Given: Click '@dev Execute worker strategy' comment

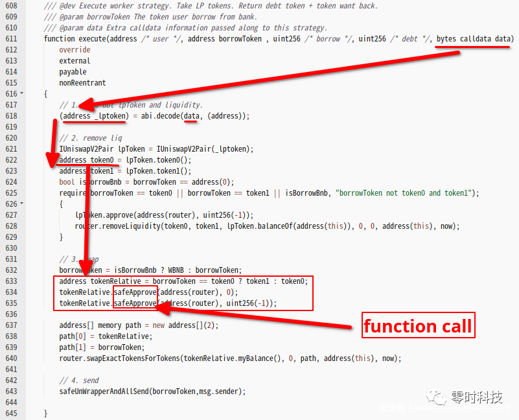Looking at the screenshot, I should coord(108,6).
